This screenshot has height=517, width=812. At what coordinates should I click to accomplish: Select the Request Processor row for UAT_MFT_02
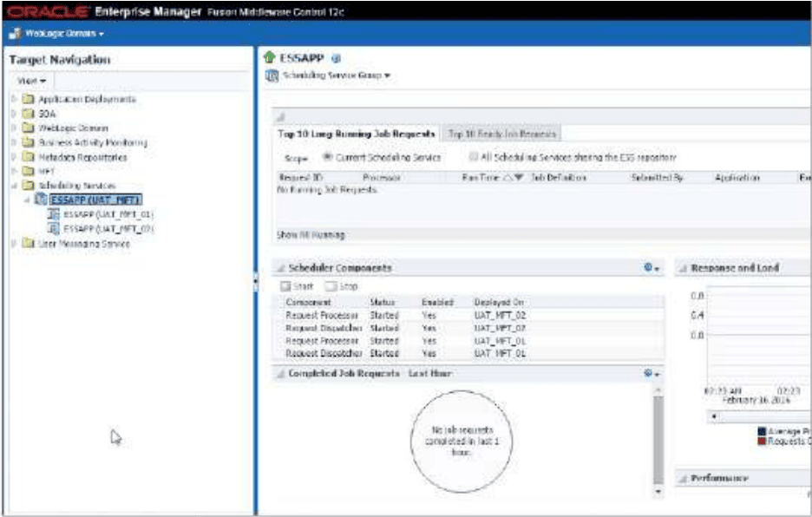[x=468, y=316]
